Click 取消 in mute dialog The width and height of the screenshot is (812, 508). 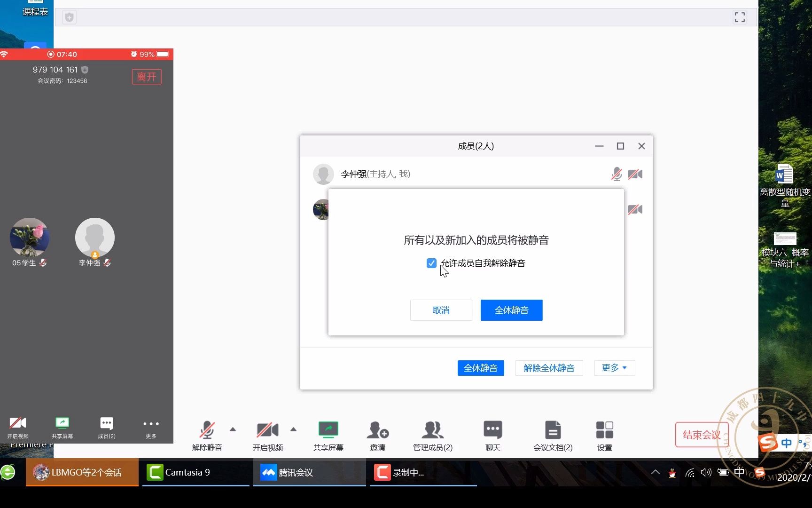click(441, 310)
